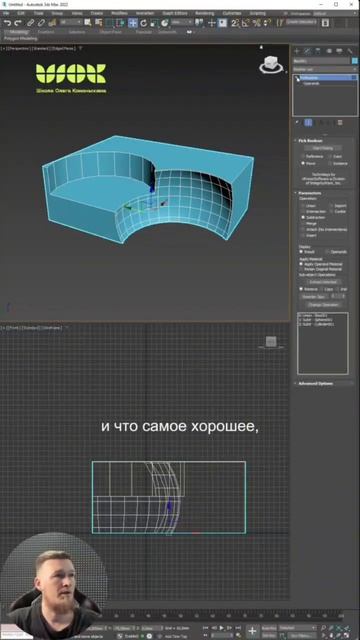Open the key filter Selected dropdown
This screenshot has height=640, width=360.
point(297,628)
